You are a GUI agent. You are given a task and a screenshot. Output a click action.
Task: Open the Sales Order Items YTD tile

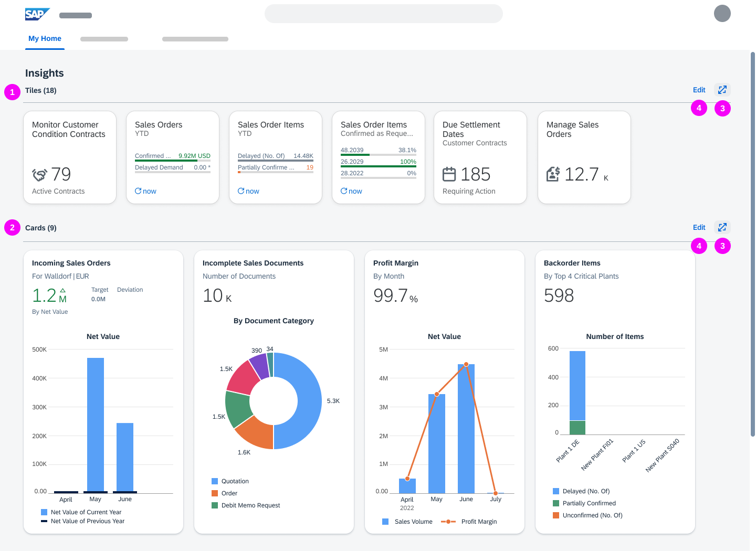(276, 157)
